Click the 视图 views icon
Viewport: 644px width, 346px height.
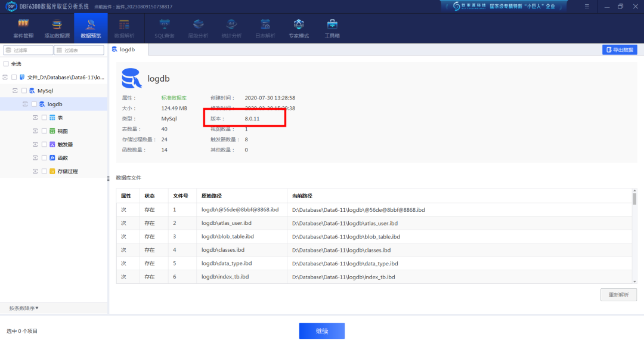click(x=52, y=131)
